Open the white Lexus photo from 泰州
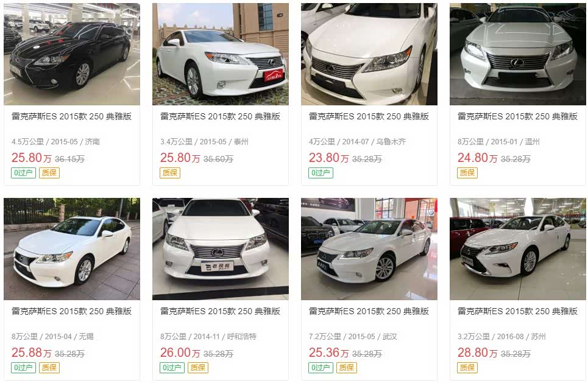Image resolution: width=588 pixels, height=383 pixels. 221,54
